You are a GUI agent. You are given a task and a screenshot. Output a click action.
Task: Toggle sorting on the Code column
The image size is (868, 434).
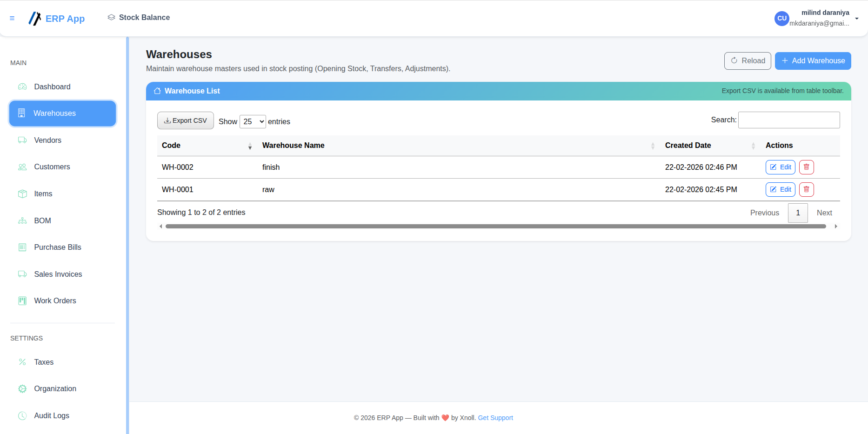pos(250,146)
